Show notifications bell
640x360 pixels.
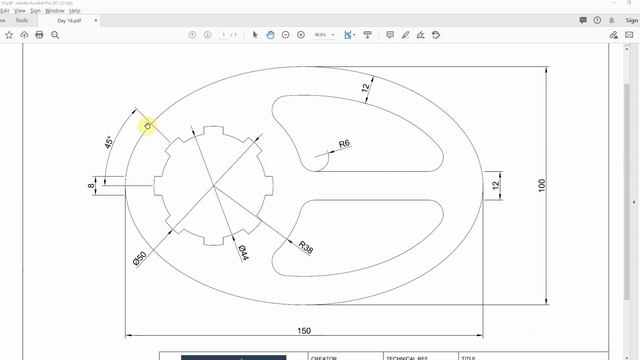point(611,20)
